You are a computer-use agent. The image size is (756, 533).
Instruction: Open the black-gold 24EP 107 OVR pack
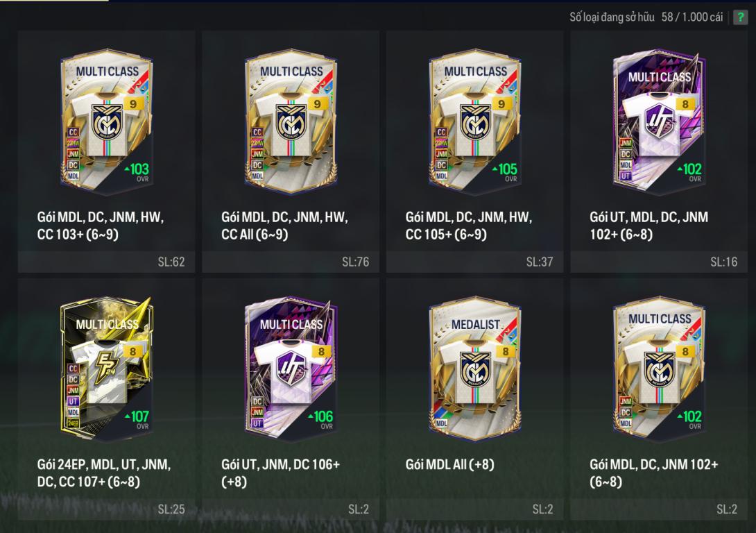coord(107,369)
